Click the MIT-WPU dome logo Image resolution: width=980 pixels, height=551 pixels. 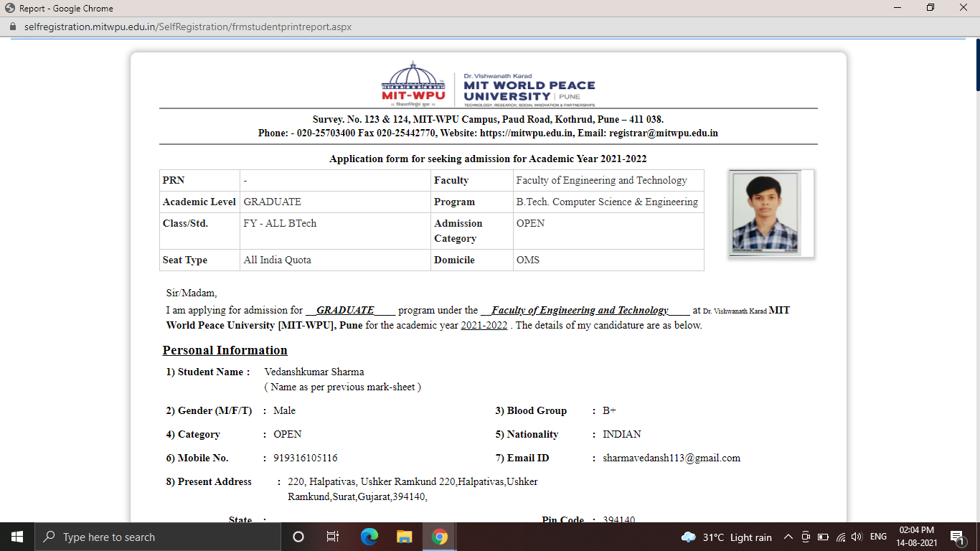pos(413,84)
